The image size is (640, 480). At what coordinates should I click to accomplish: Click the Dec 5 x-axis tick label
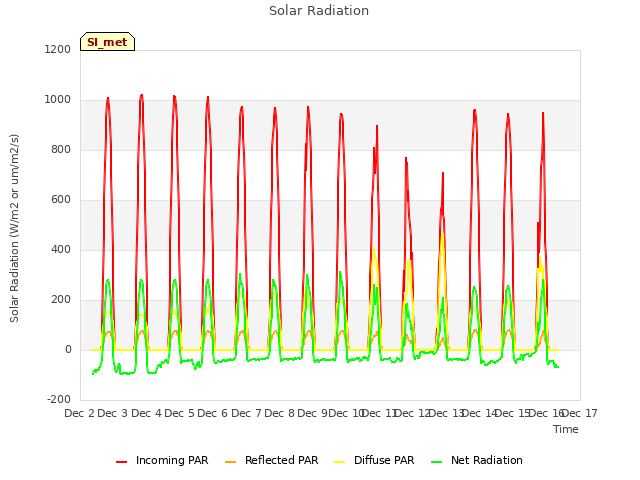click(180, 413)
